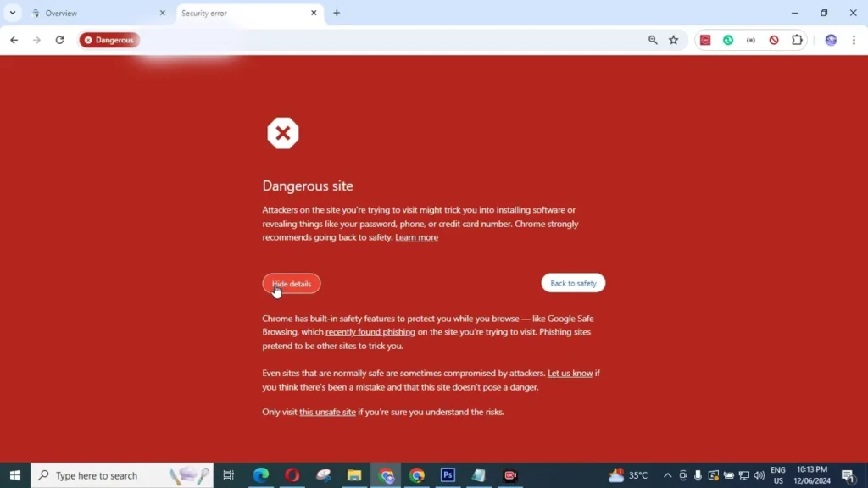Click the Type here to search field

coord(119,475)
